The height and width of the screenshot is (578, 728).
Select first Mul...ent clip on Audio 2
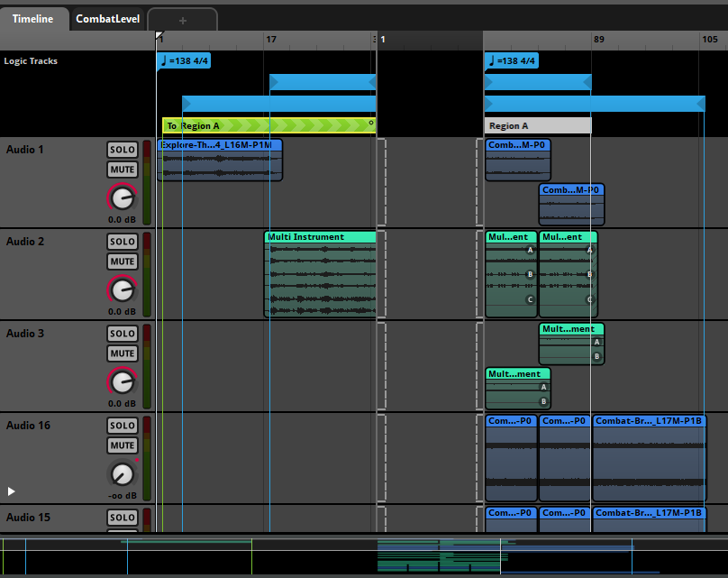(x=511, y=274)
